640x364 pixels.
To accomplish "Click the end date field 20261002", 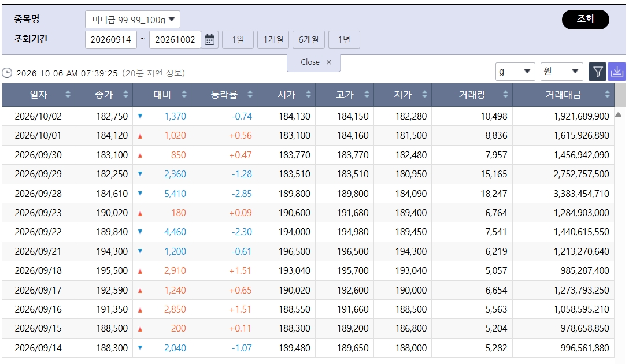I will [175, 40].
